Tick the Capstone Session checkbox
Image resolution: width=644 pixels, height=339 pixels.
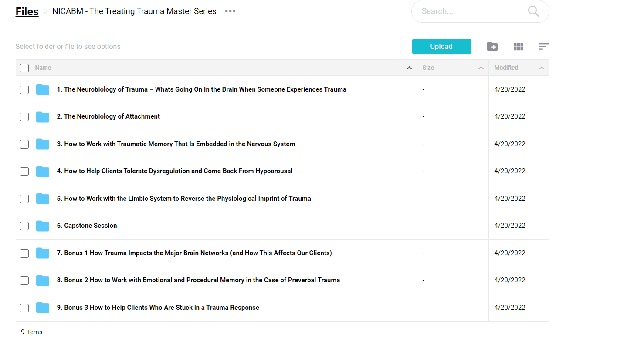[x=24, y=226]
